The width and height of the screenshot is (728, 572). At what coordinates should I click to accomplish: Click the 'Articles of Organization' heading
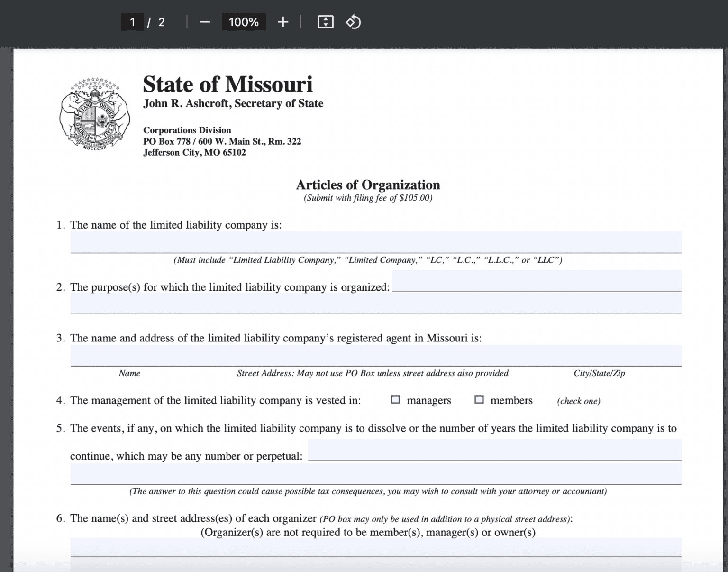tap(368, 185)
